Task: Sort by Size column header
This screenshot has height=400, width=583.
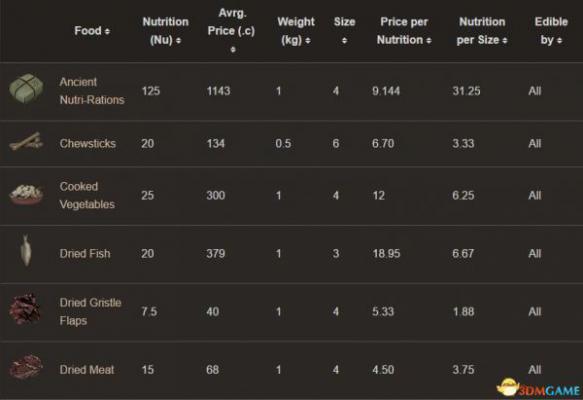Action: [x=344, y=31]
